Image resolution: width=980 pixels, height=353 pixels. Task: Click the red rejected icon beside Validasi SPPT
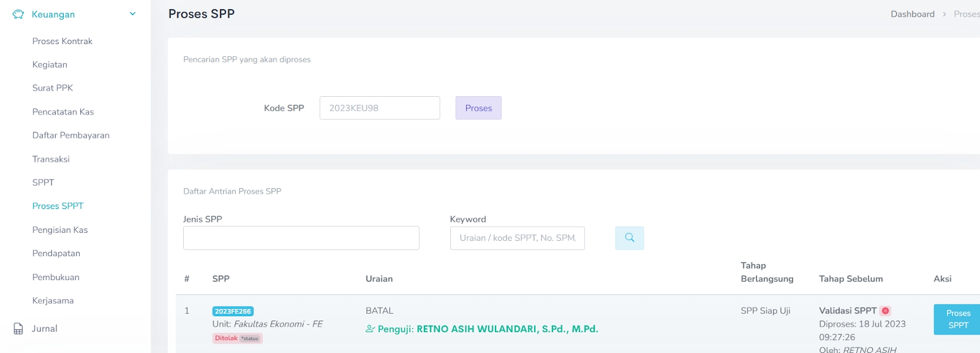[x=886, y=311]
